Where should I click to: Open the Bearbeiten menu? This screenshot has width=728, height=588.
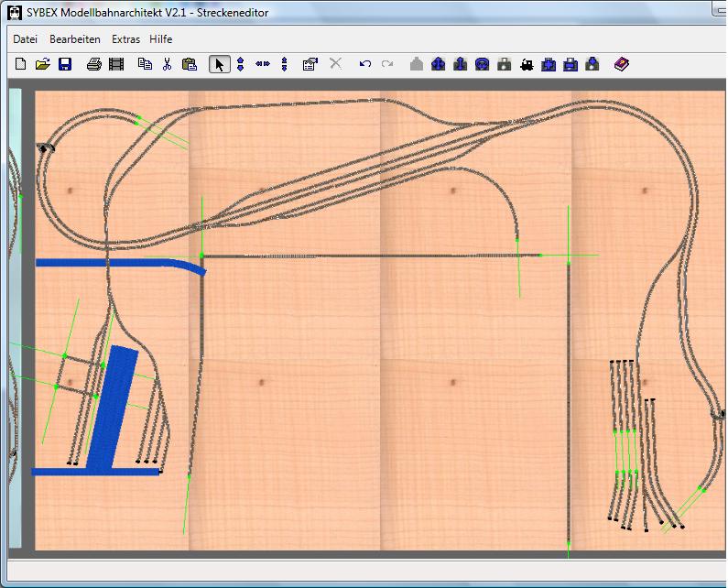pos(75,39)
